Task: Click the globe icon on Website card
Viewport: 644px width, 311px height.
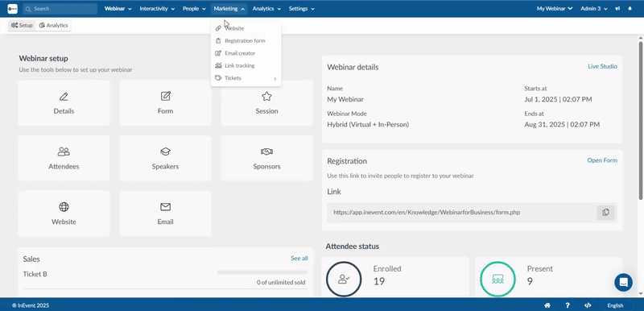Action: click(64, 206)
